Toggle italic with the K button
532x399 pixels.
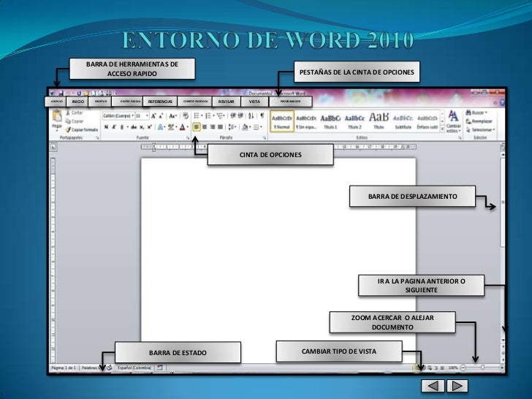tap(114, 127)
